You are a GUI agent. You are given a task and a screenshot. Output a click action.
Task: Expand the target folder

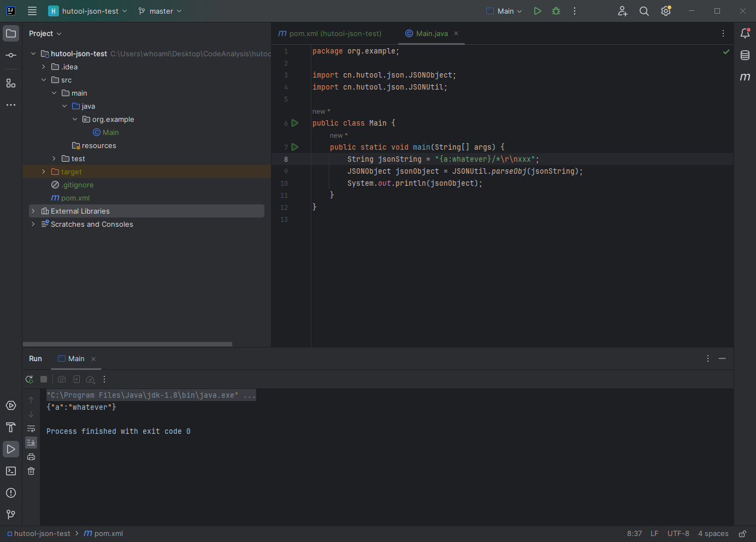[44, 172]
